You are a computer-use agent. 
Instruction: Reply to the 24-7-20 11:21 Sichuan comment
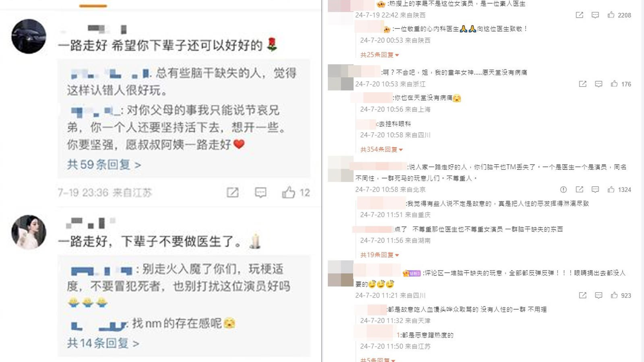pos(599,295)
